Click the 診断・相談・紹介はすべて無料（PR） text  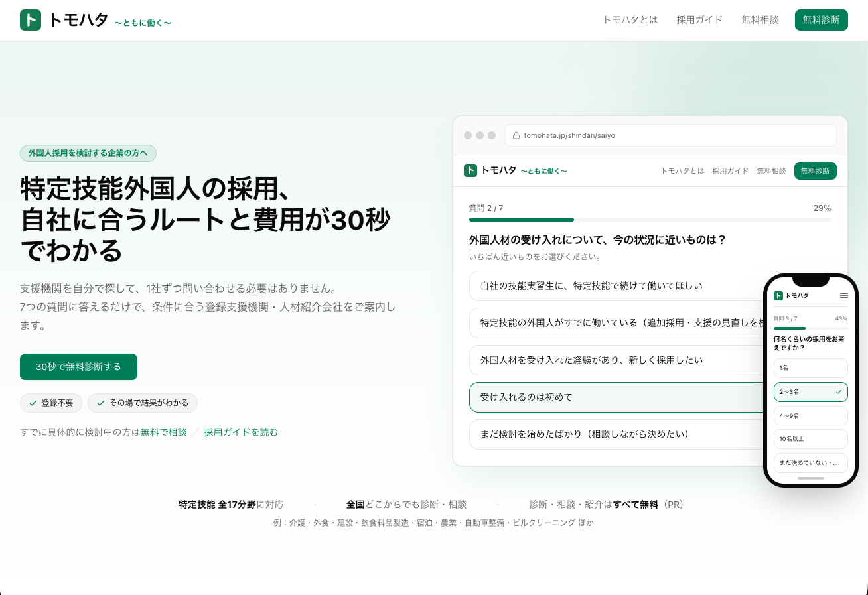point(607,505)
